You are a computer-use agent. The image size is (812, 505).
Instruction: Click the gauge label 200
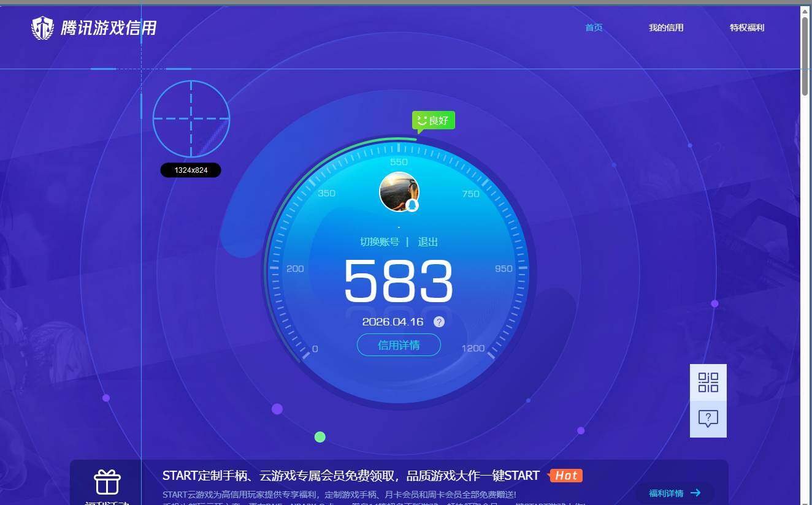295,268
